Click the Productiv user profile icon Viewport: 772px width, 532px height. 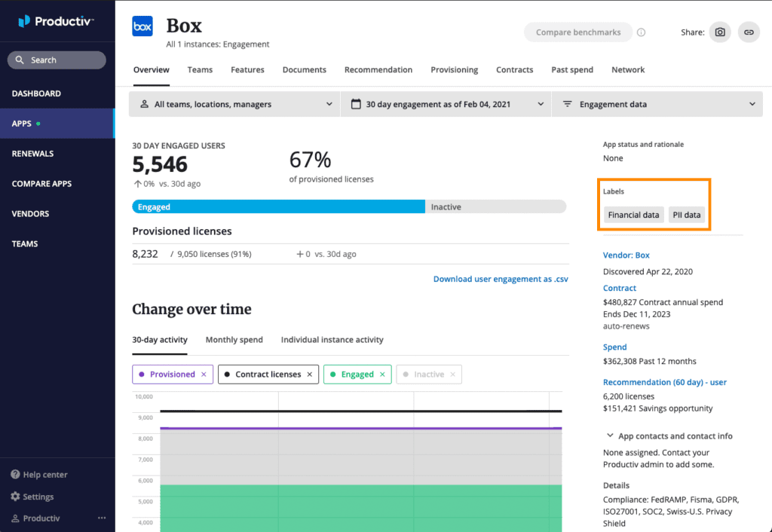tap(15, 518)
